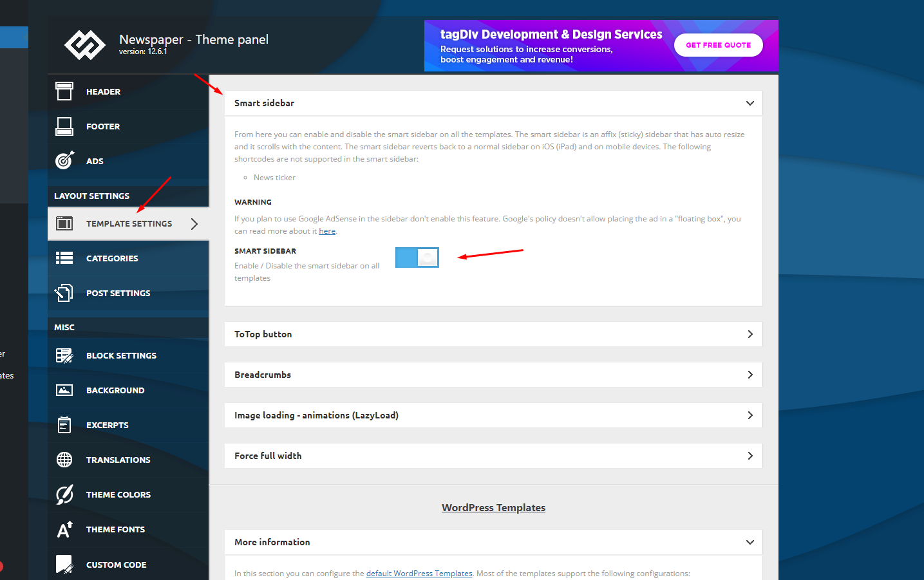Expand Image loading animations arrow
Screen dimensions: 924x580
click(750, 415)
